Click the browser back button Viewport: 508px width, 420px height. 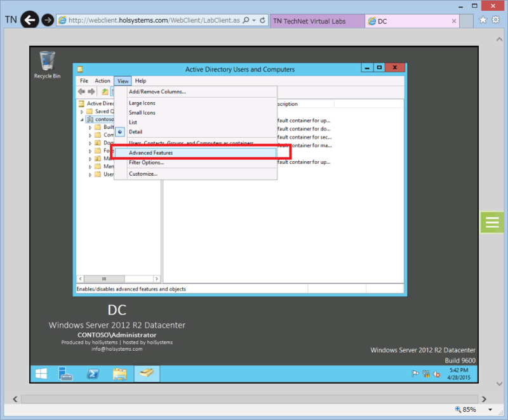click(30, 20)
